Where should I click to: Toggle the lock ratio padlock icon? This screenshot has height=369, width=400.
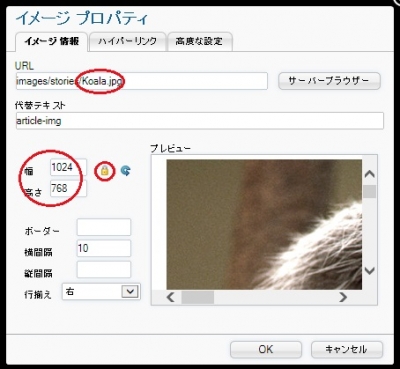105,171
